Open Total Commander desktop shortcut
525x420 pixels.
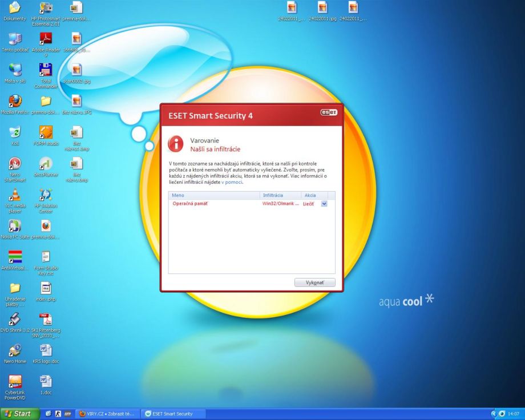pos(46,71)
